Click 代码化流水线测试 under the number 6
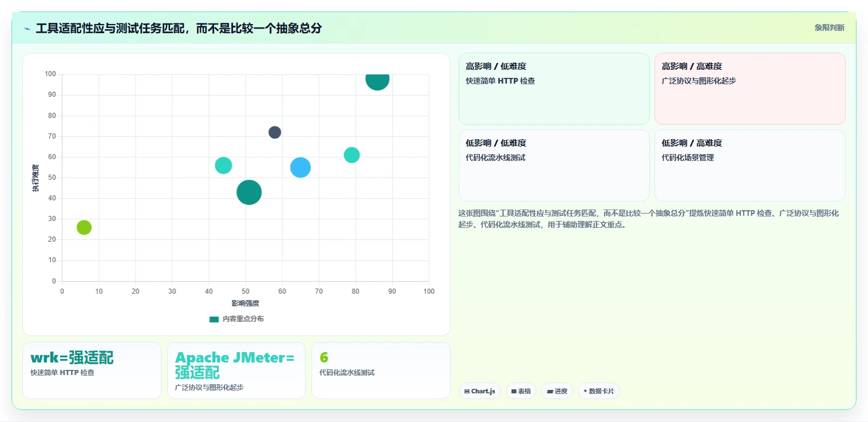868x422 pixels. pyautogui.click(x=346, y=373)
